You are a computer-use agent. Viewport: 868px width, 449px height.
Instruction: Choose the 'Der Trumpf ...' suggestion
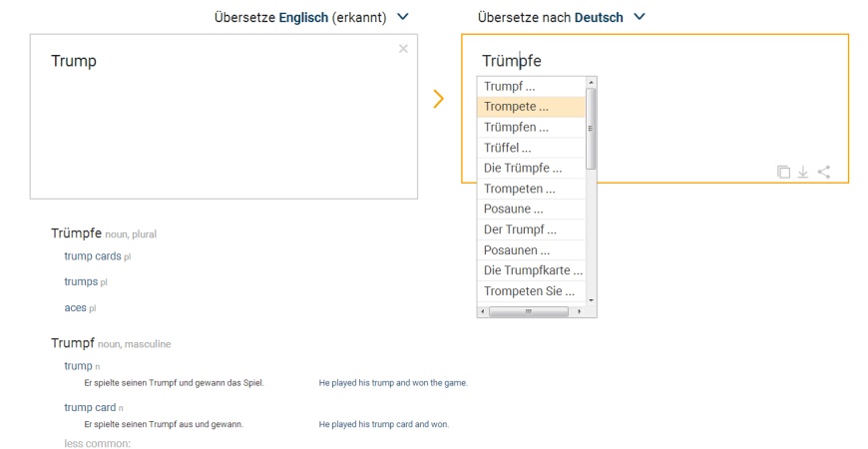[x=531, y=229]
